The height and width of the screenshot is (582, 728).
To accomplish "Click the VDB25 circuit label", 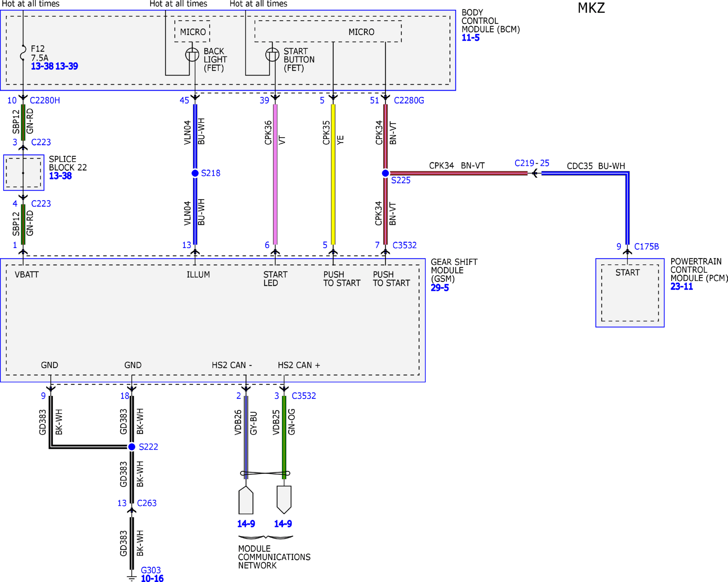I will click(276, 422).
